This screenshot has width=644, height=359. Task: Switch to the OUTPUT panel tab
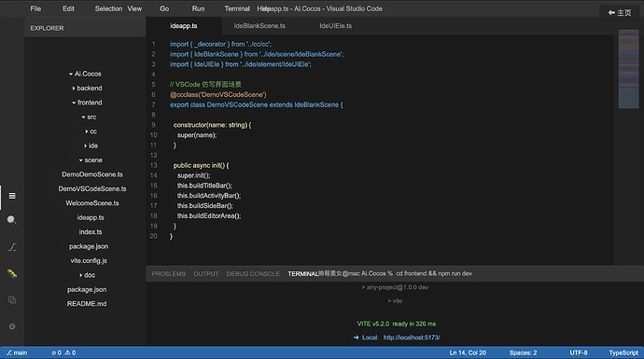pos(206,273)
